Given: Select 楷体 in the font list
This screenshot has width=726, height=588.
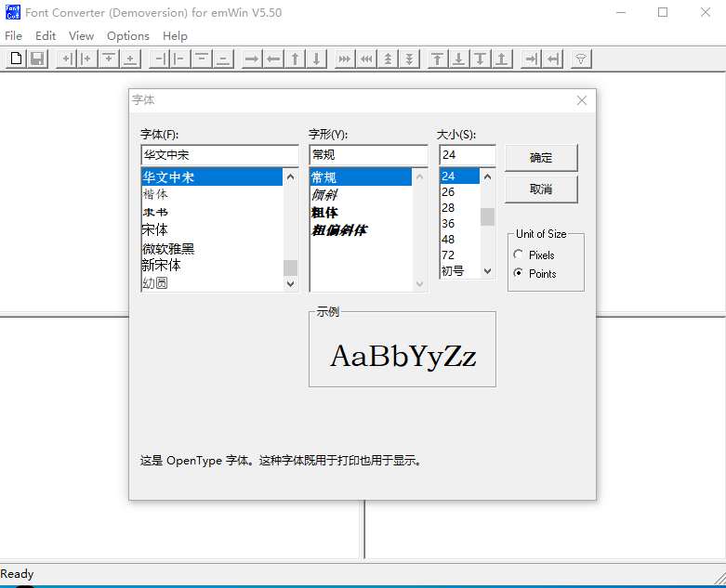Looking at the screenshot, I should pyautogui.click(x=212, y=194).
